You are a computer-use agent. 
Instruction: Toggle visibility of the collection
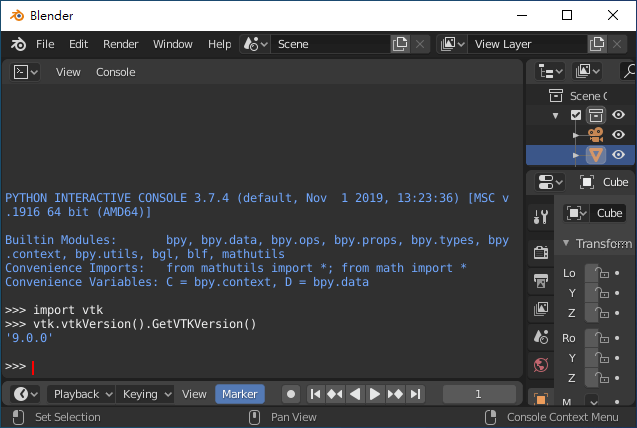click(618, 115)
